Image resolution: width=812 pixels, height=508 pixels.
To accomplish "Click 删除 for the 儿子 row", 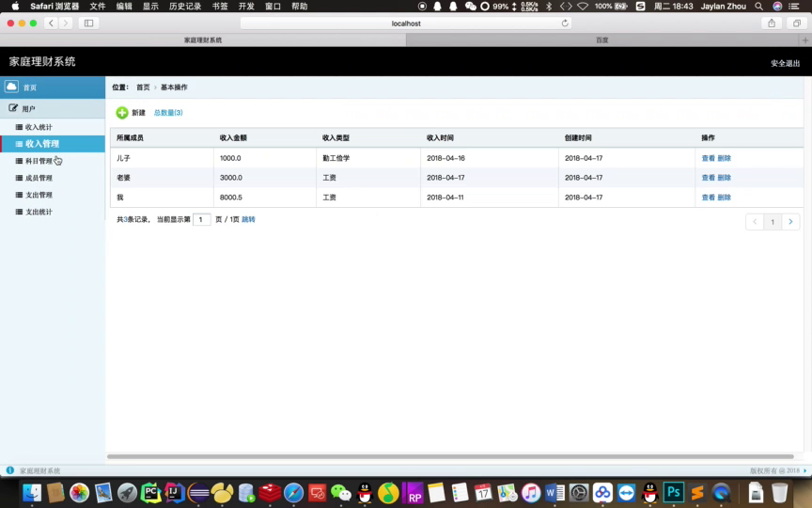I will tap(724, 158).
